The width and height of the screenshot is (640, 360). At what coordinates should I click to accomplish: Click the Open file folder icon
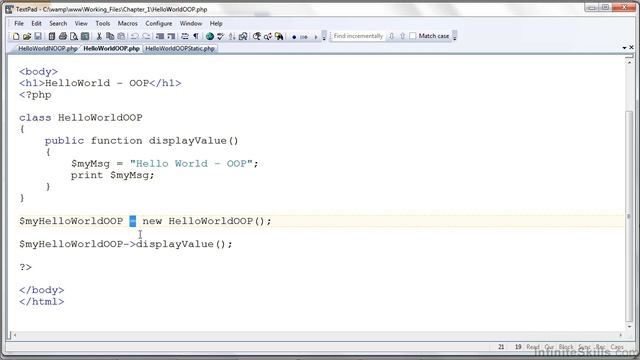tap(27, 36)
